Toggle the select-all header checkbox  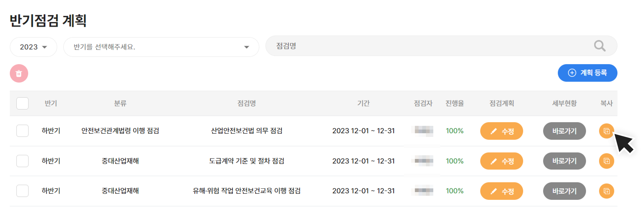click(22, 103)
